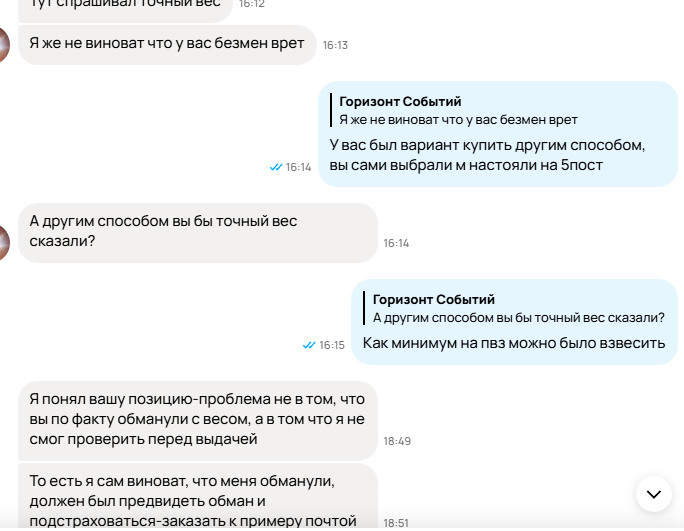684x531 pixels.
Task: Click read-receipt checkmarks at 16:15
Action: click(309, 345)
